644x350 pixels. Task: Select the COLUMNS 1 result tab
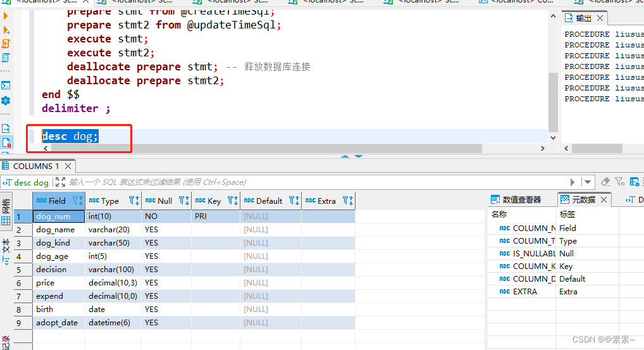tap(35, 166)
